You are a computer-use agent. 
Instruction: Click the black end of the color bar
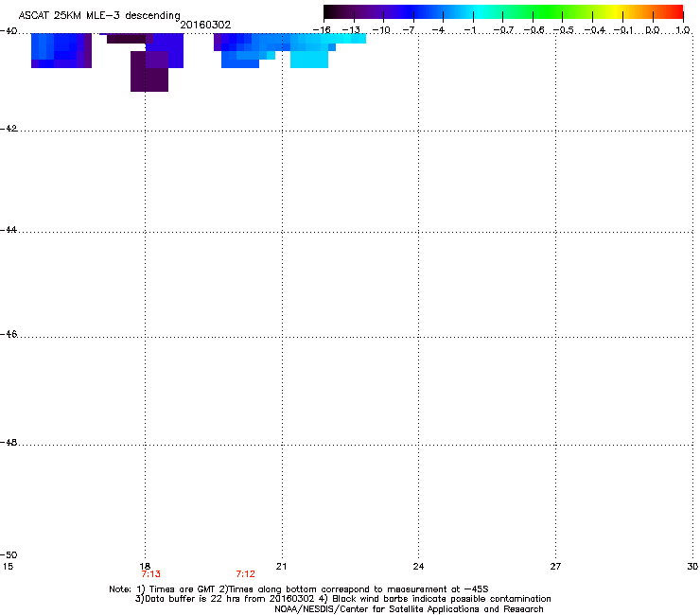click(331, 12)
